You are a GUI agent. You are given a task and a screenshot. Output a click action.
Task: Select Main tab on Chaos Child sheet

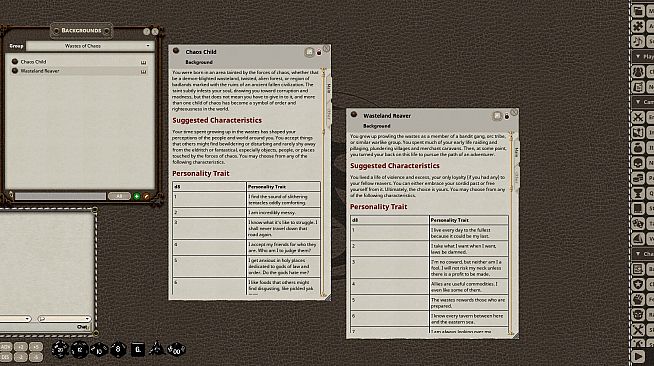click(x=329, y=88)
